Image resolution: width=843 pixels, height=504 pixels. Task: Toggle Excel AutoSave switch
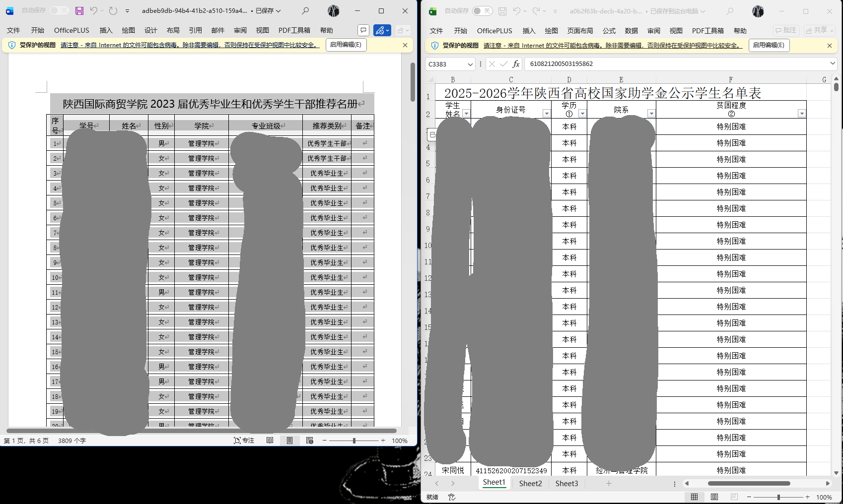coord(482,11)
